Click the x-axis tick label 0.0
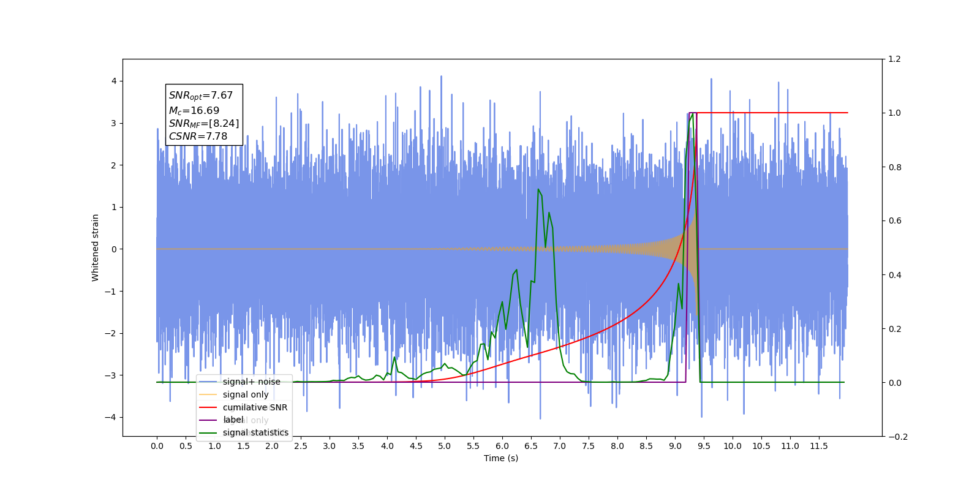The height and width of the screenshot is (490, 980). point(157,446)
